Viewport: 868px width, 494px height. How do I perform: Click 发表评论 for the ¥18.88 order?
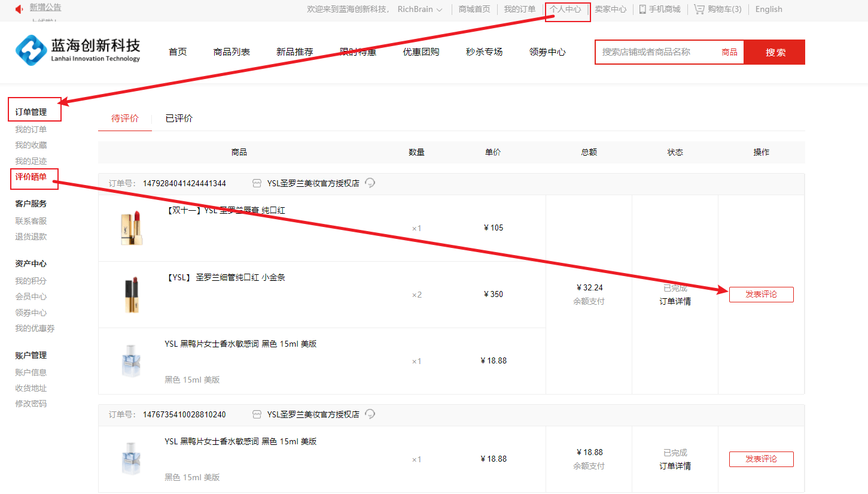coord(761,459)
